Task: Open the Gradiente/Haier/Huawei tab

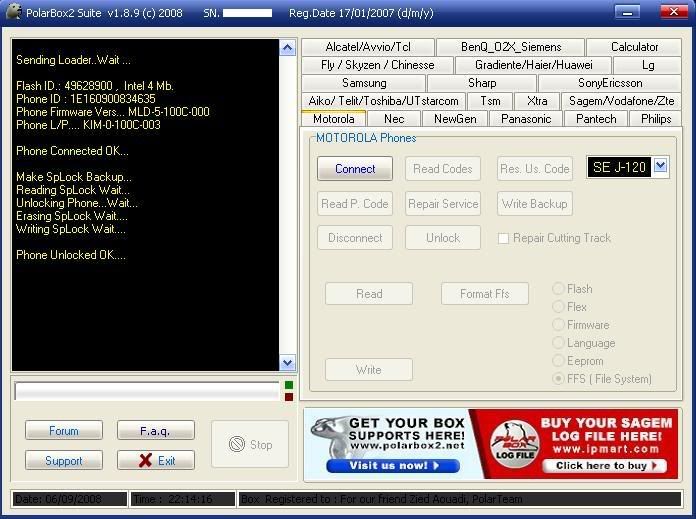Action: [534, 65]
